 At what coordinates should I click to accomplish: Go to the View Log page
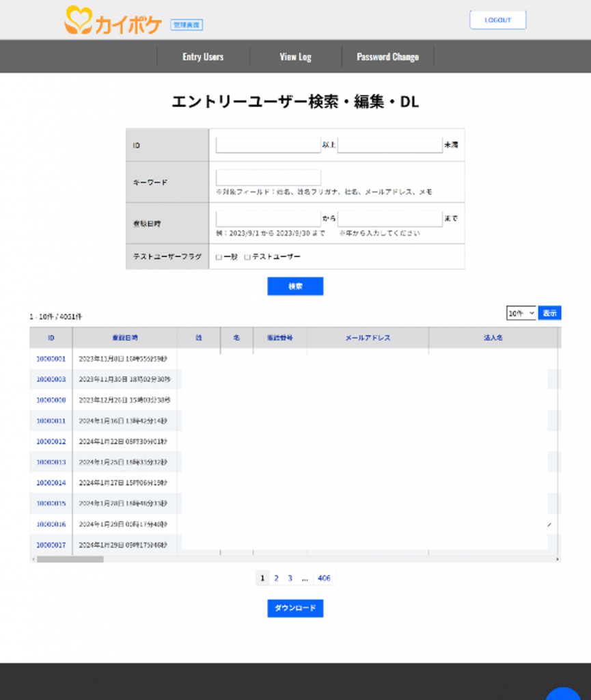pos(295,57)
